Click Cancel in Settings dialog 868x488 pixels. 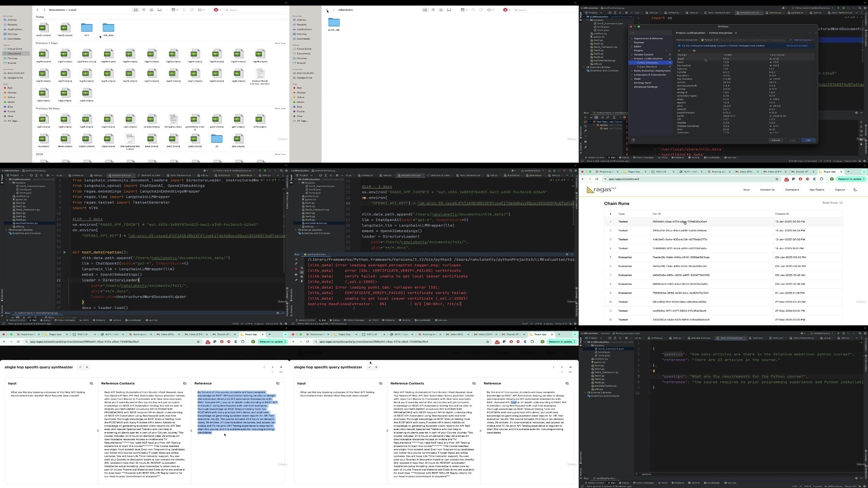click(775, 140)
